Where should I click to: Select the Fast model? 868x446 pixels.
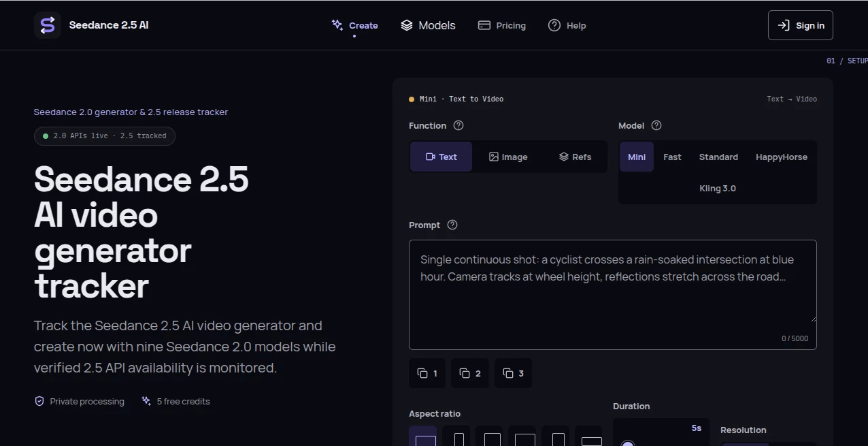(x=672, y=157)
